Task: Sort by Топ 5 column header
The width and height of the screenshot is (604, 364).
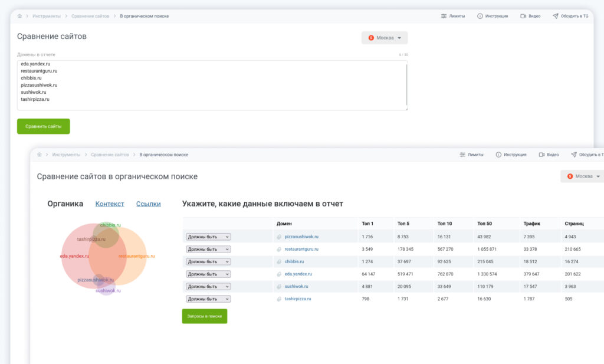Action: (403, 224)
